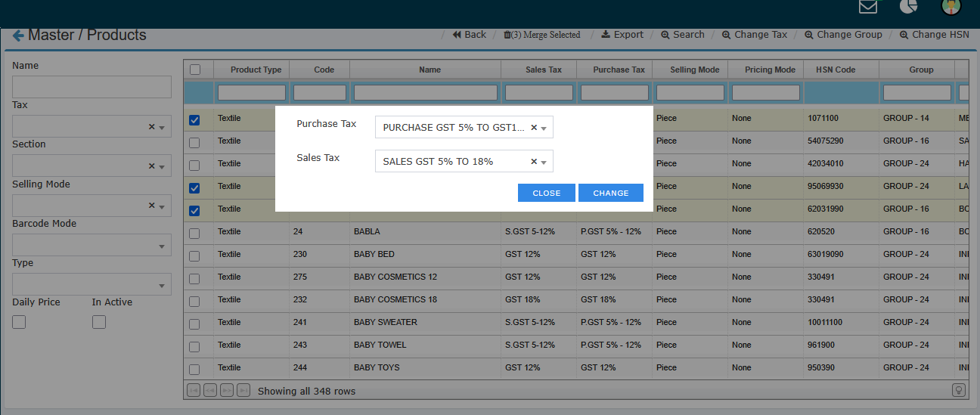Clear the Purchase Tax selection with the x

[x=533, y=128]
